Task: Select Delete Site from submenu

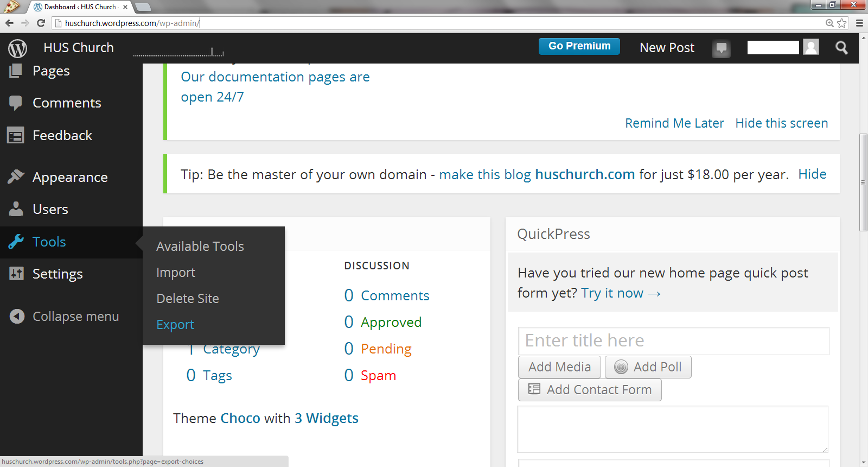Action: (188, 298)
